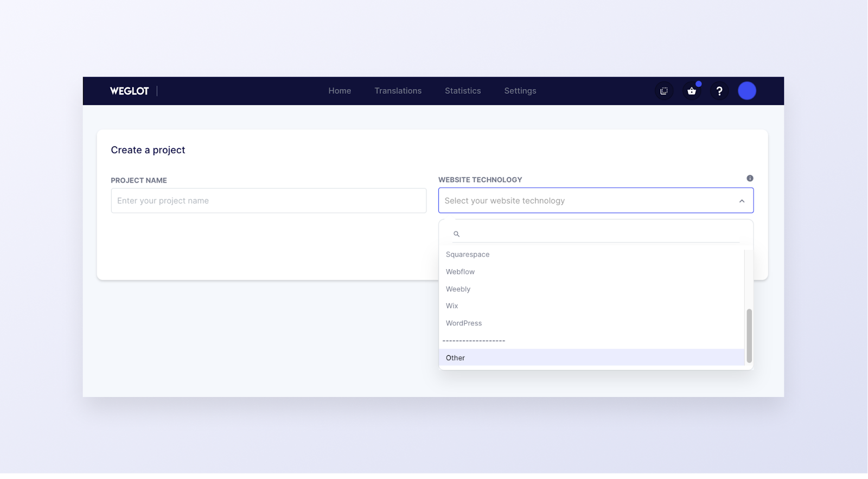Pick Wix from the technology list
868x479 pixels.
tap(591, 306)
